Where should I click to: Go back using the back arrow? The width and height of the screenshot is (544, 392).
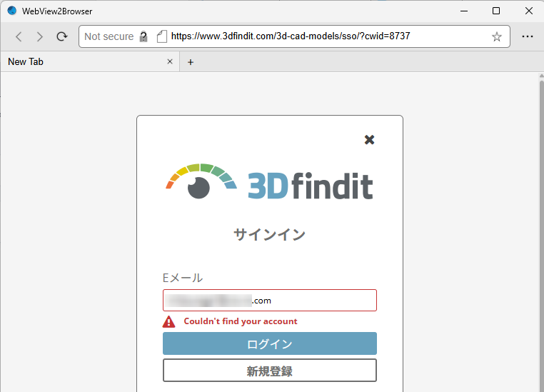[19, 36]
